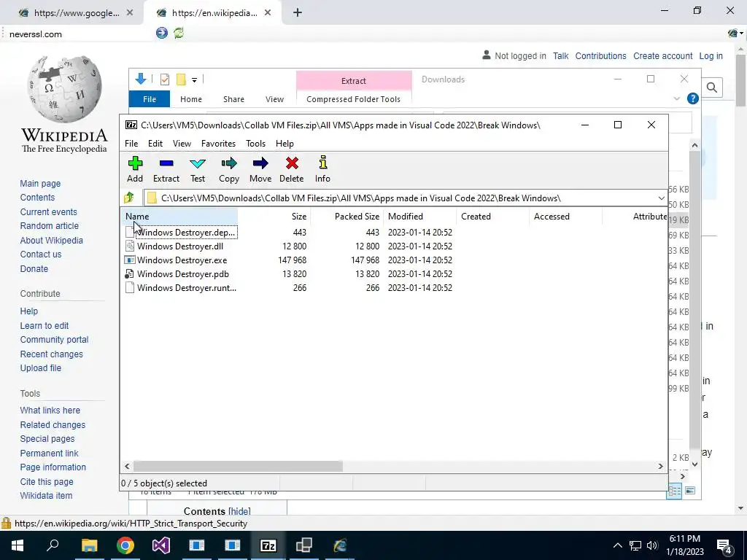
Task: Select the Compressed Folder Tools tab
Action: tap(354, 99)
